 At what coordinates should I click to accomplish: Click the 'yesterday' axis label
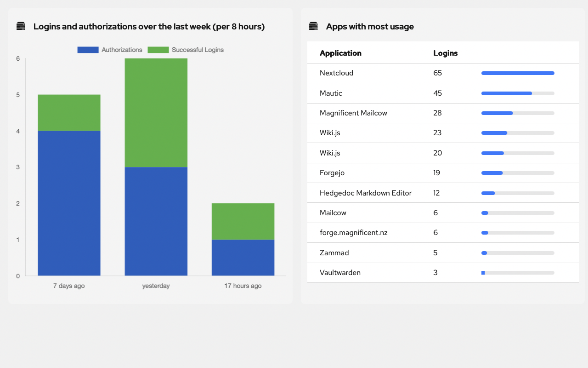[156, 286]
